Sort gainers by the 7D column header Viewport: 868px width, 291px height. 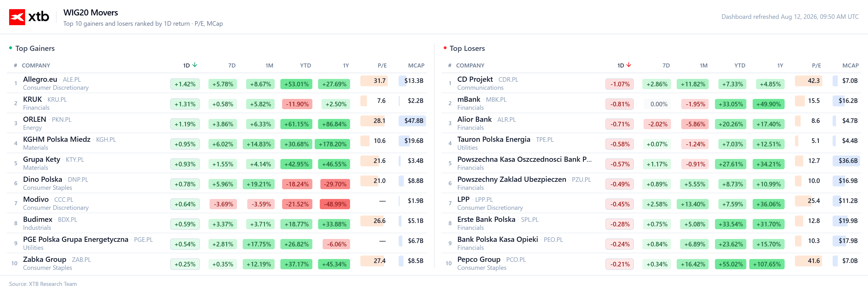[232, 65]
